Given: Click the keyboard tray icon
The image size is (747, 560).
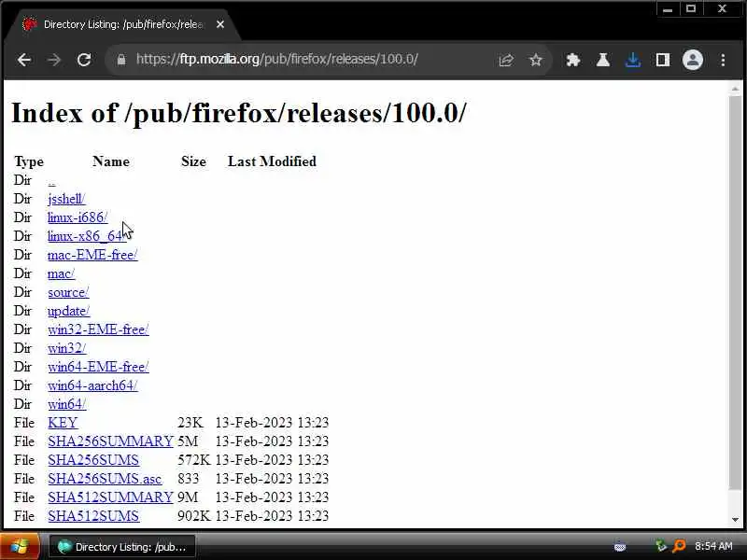Looking at the screenshot, I should click(x=620, y=546).
